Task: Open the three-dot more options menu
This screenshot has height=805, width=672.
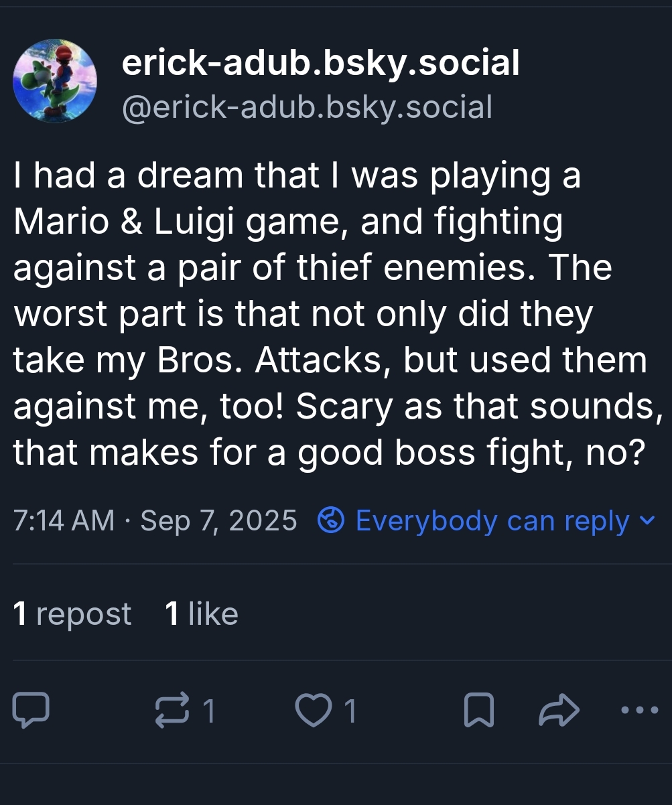Action: pyautogui.click(x=639, y=711)
